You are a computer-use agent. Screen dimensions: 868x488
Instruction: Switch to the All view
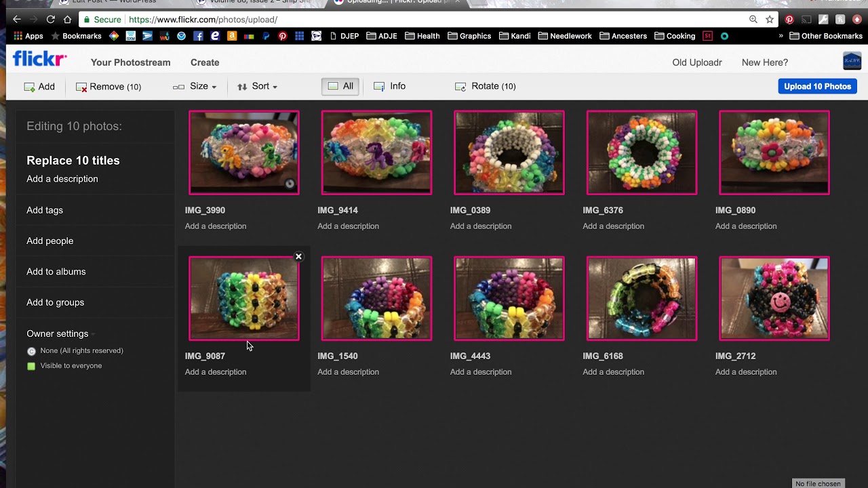pyautogui.click(x=340, y=86)
